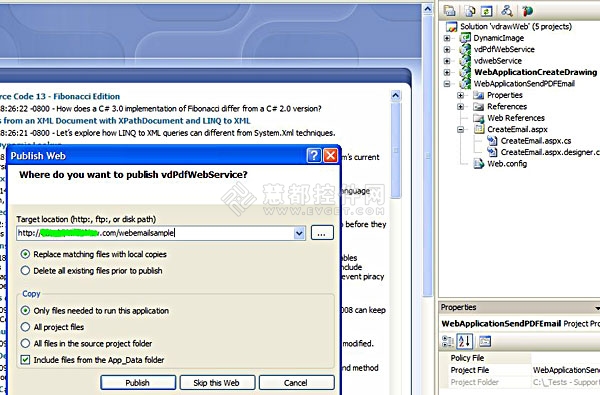The width and height of the screenshot is (600, 395).
Task: Click the Refresh icon in Solution Explorer
Action: [x=486, y=11]
